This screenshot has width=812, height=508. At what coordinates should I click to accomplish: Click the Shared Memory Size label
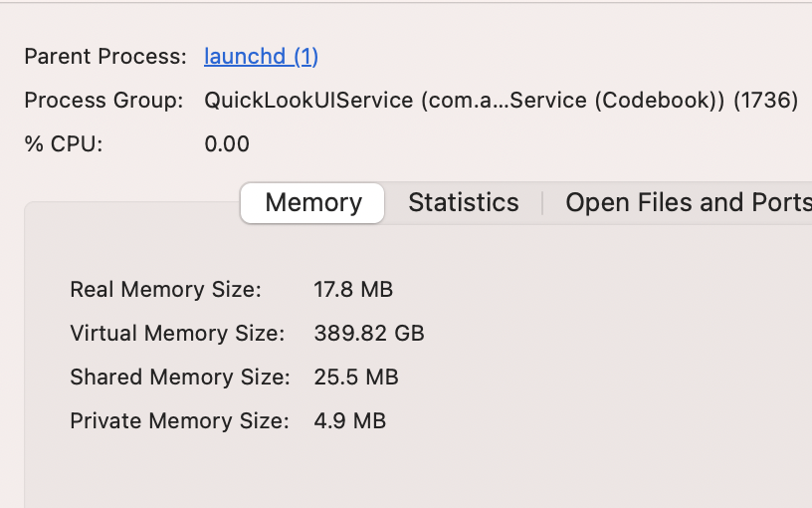click(x=179, y=378)
